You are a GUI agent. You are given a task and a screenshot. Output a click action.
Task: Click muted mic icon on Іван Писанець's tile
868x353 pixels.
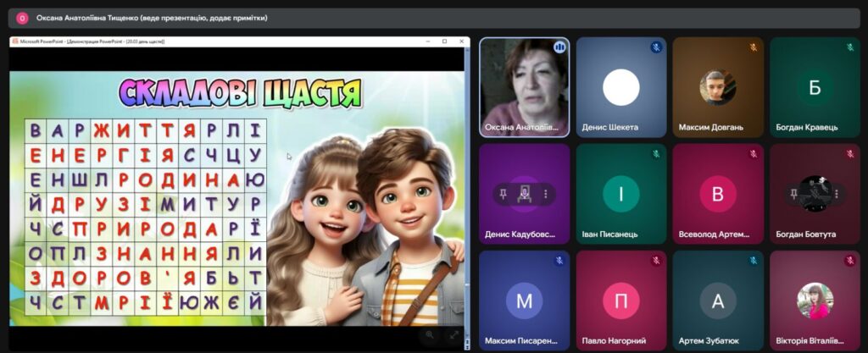pos(655,154)
